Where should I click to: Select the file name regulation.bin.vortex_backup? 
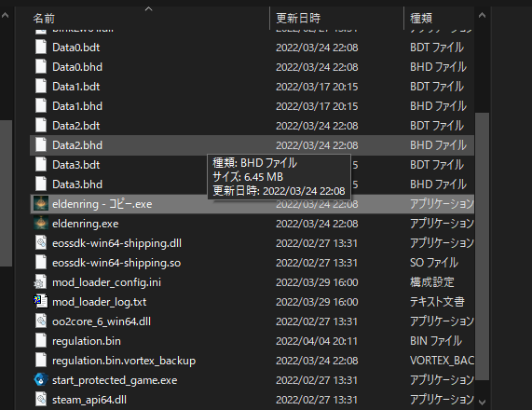(x=124, y=361)
